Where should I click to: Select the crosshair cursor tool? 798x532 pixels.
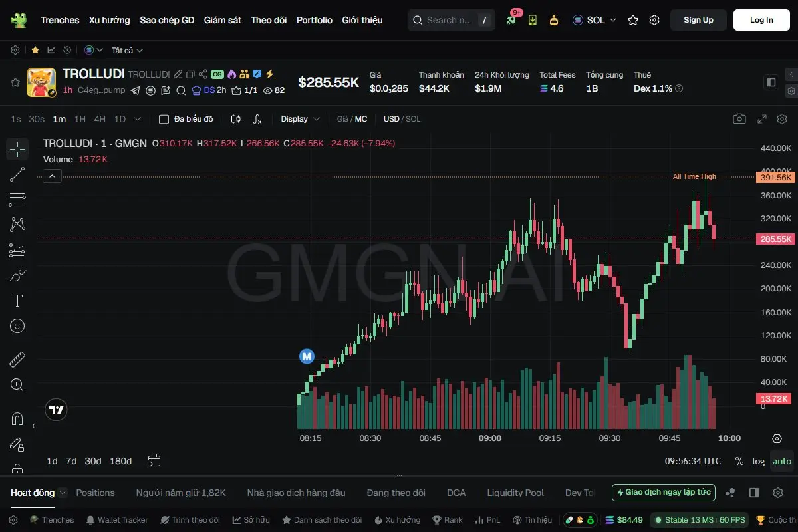point(17,149)
